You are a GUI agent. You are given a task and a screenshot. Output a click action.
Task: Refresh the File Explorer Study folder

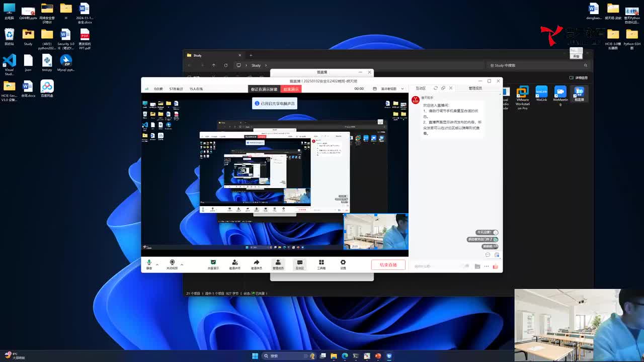click(x=225, y=65)
